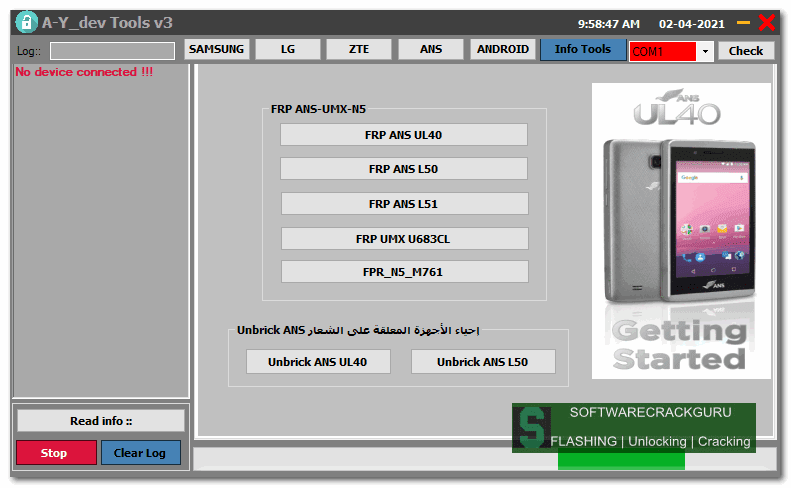791x488 pixels.
Task: Open the SAMSUNG tab
Action: click(216, 49)
